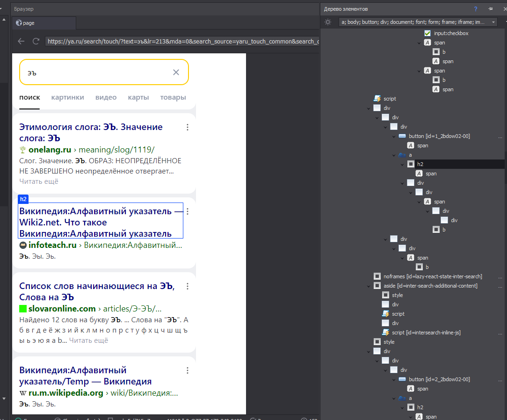The height and width of the screenshot is (420, 507).
Task: Click Читать ещё under onelang.ru snippet
Action: click(39, 181)
